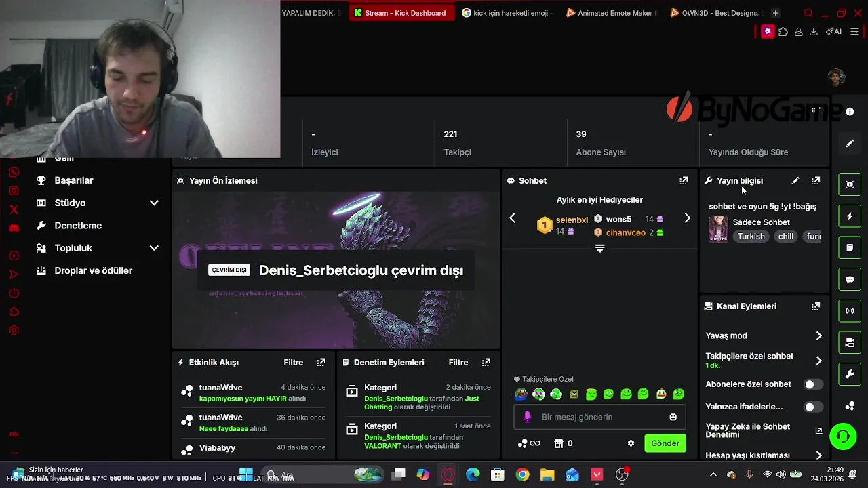Enable Abonelere özel sohbet toggle
Viewport: 868px width, 488px height.
pyautogui.click(x=813, y=384)
